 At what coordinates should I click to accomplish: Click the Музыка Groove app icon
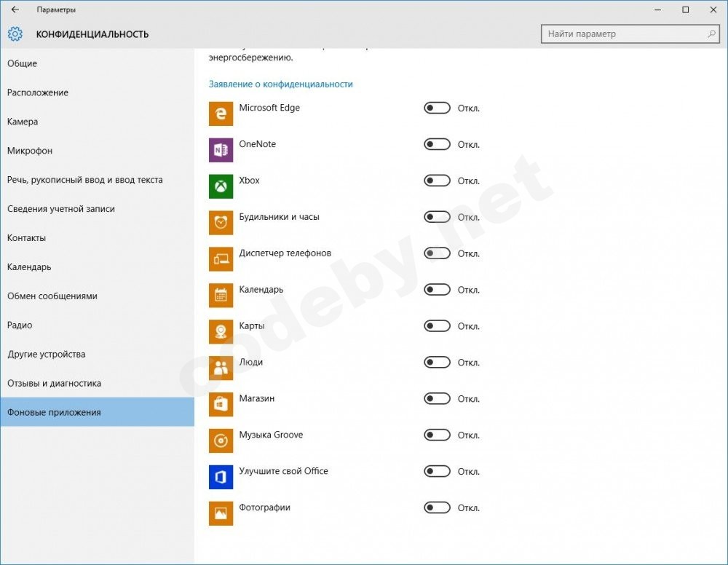(x=221, y=441)
